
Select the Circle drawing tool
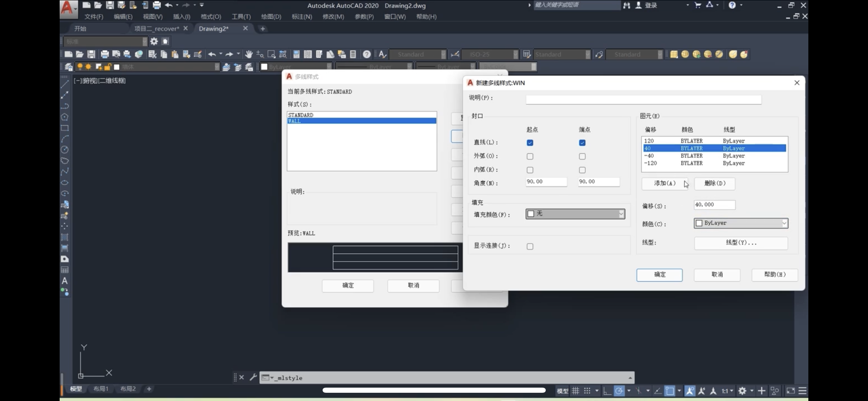click(64, 150)
